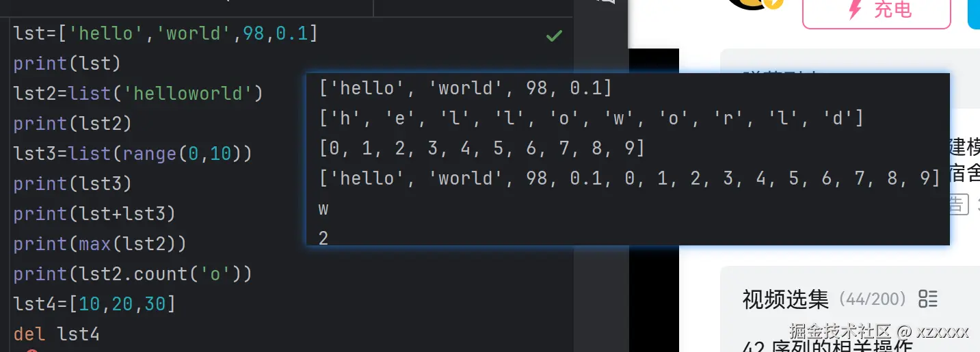980x352 pixels.
Task: Select the 视频选集 heading
Action: (x=786, y=299)
